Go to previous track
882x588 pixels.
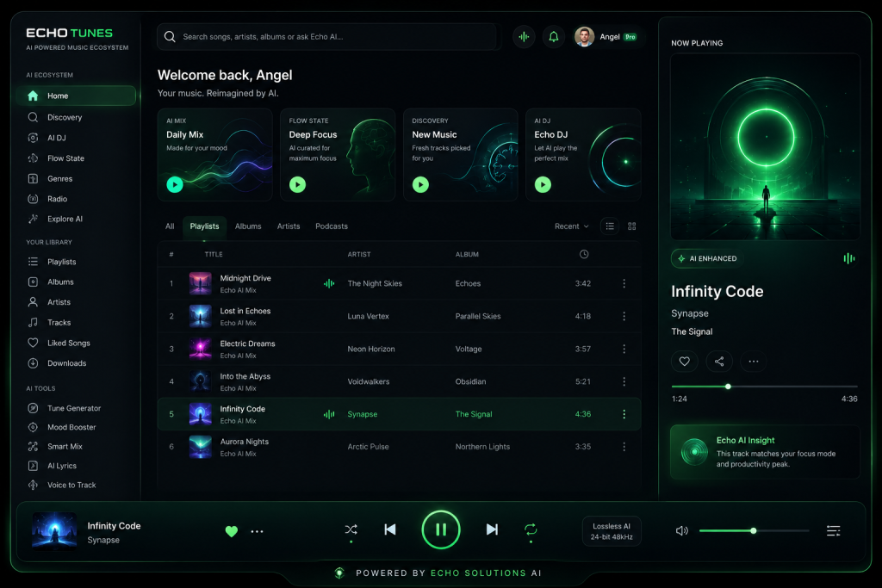[x=390, y=529]
